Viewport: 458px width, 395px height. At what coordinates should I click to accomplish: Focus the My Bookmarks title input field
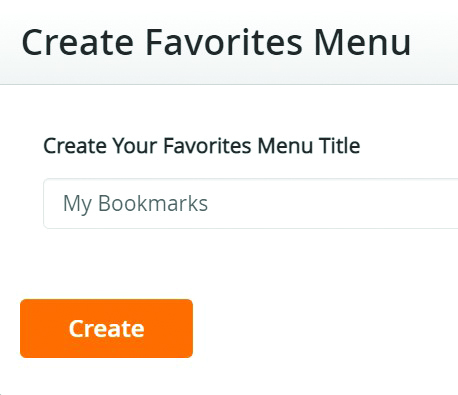[x=251, y=203]
